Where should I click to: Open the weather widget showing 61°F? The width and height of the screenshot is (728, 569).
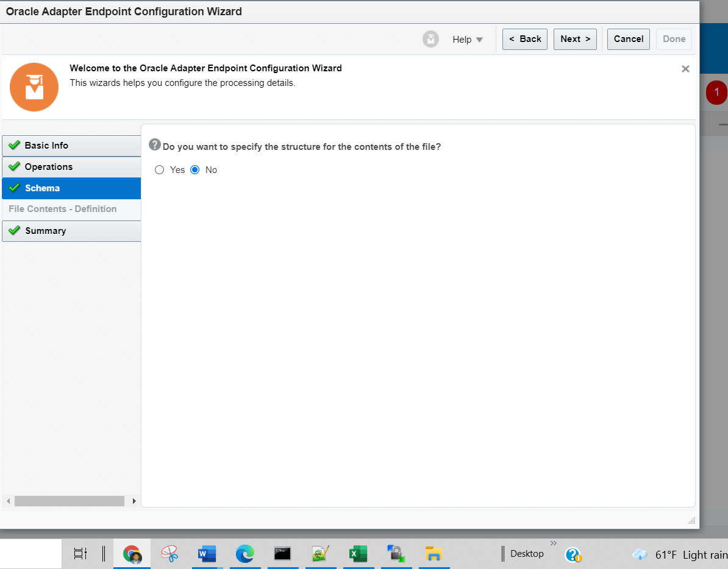[680, 554]
